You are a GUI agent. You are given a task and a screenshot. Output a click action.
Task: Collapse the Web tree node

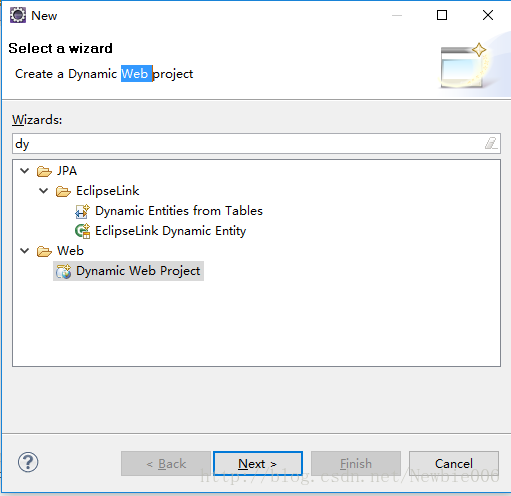pos(25,251)
